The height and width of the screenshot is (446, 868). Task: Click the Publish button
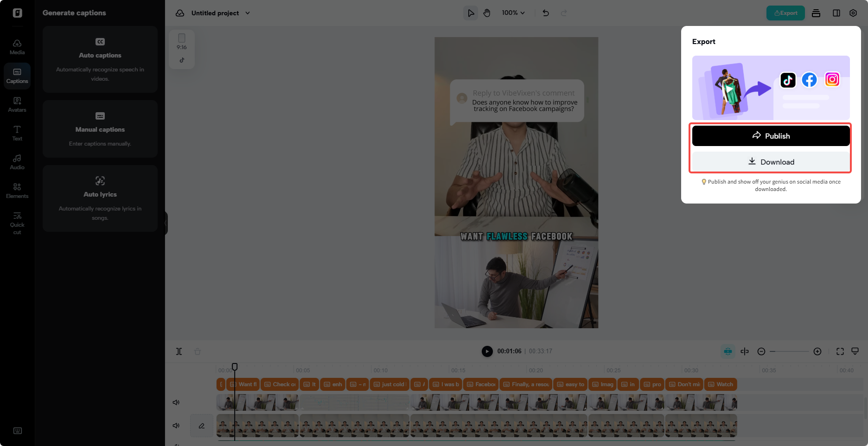[x=771, y=135]
